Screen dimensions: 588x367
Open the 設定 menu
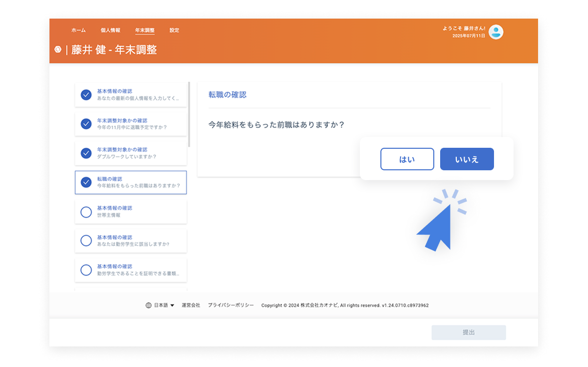point(174,30)
